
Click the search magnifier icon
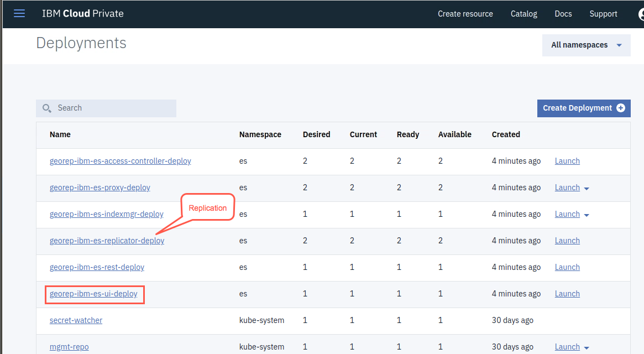tap(47, 108)
